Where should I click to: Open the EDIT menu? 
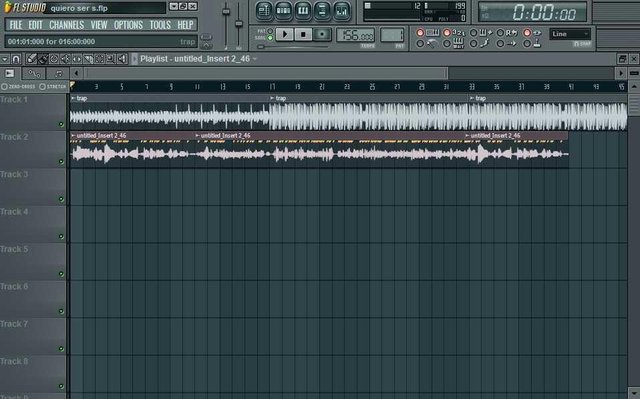36,25
